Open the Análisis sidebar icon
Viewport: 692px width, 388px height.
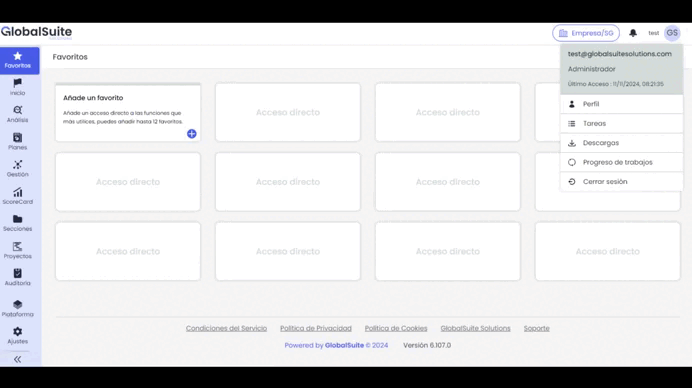(x=18, y=110)
